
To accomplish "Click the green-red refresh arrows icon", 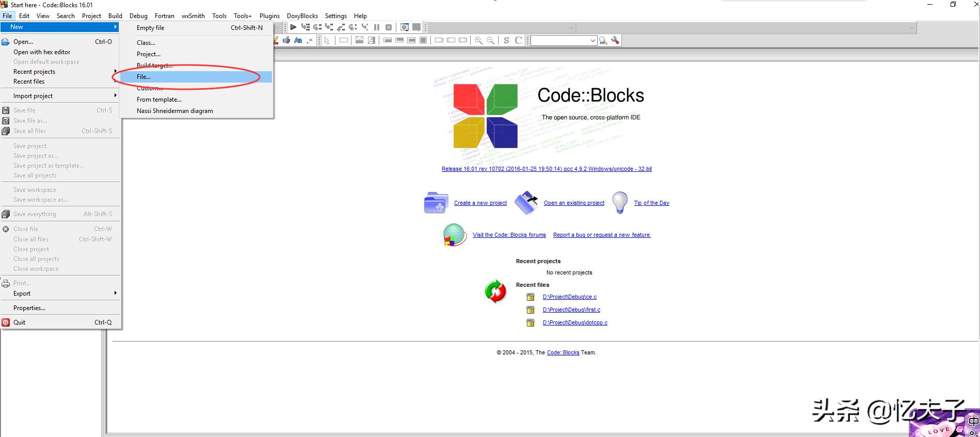I will (495, 291).
